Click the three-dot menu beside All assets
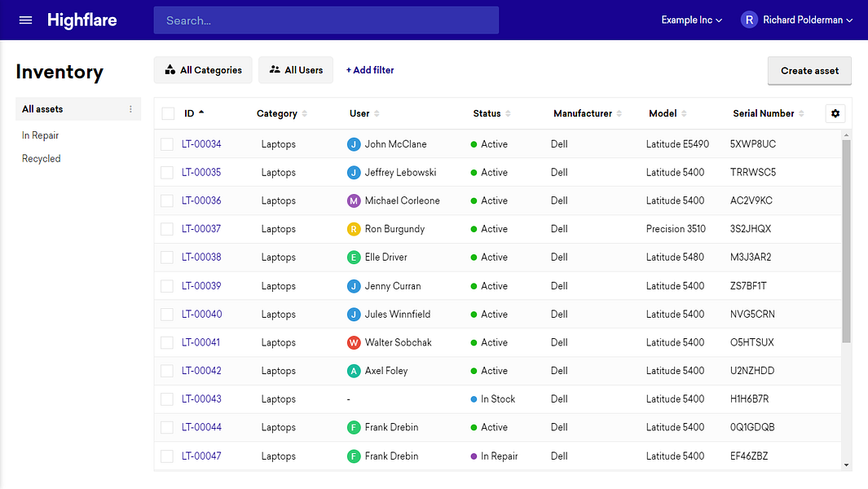This screenshot has height=489, width=868. click(x=130, y=109)
